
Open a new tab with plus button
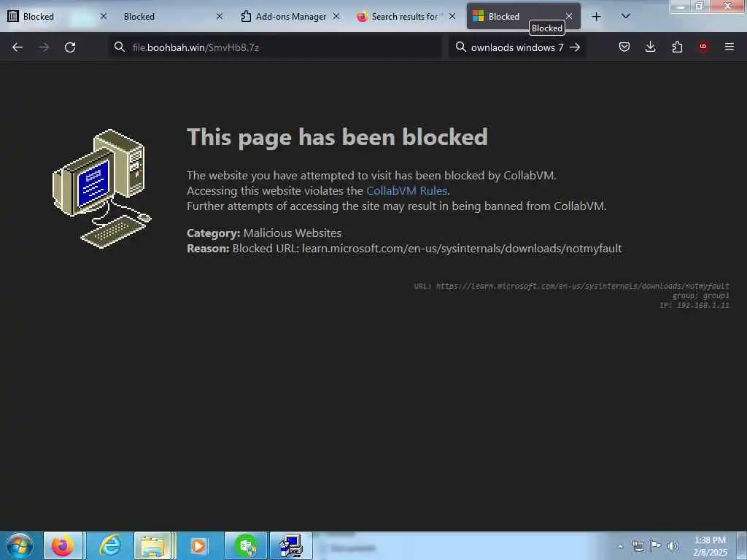tap(596, 17)
